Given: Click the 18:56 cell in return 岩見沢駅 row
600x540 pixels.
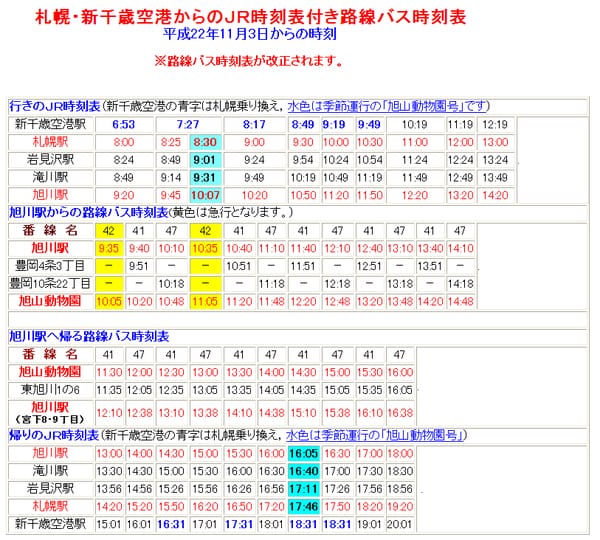Looking at the screenshot, I should (400, 489).
